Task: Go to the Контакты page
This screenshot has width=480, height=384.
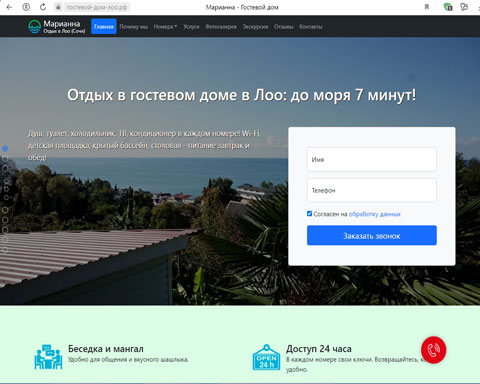Action: coord(311,27)
